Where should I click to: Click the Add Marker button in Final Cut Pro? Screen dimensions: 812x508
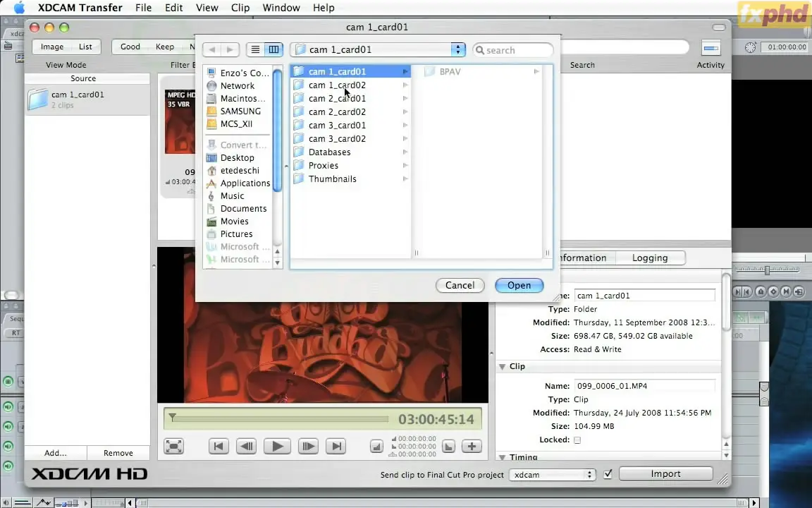pos(761,292)
